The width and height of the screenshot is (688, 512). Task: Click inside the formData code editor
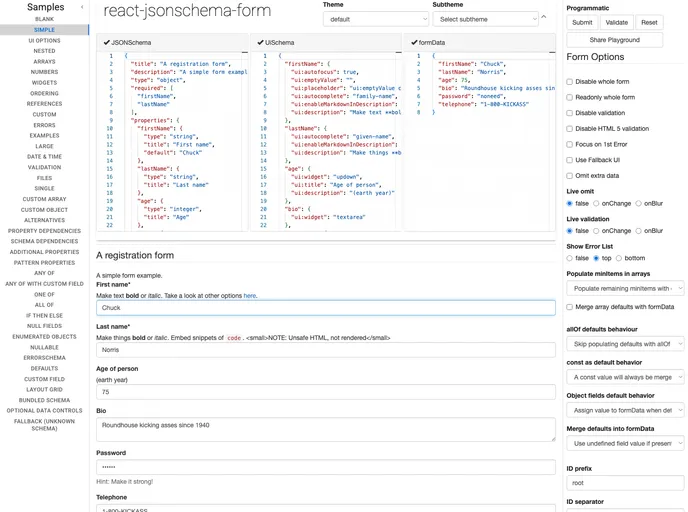[480, 141]
